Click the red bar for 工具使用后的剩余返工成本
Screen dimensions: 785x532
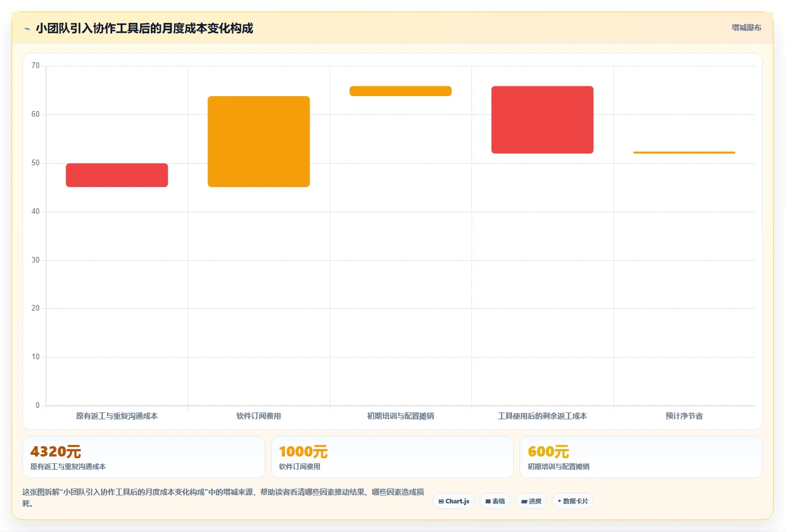[x=542, y=120]
